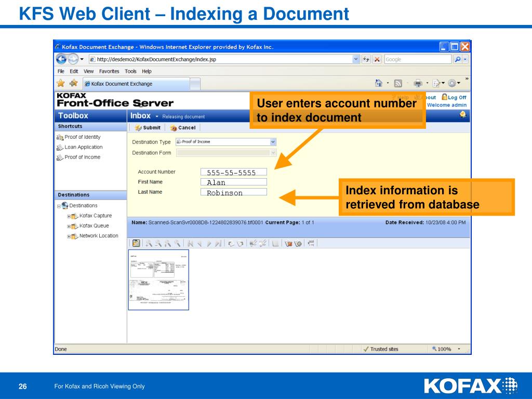Collapse the Destinations tree root node

pos(59,206)
